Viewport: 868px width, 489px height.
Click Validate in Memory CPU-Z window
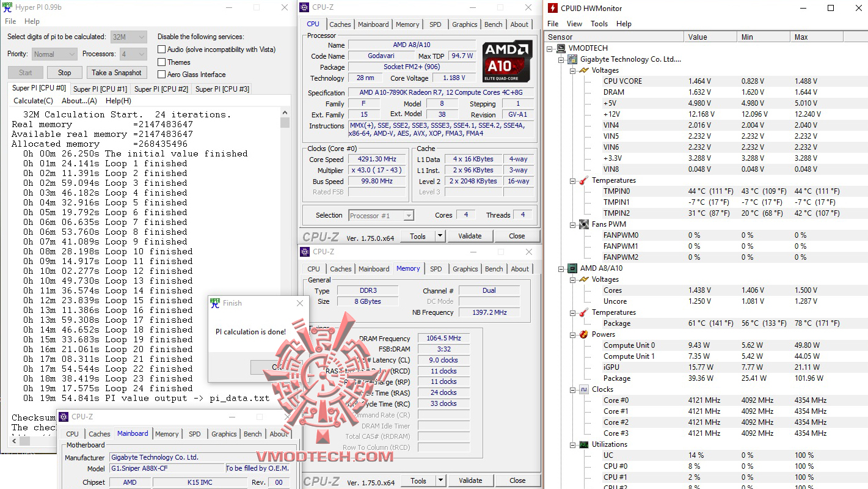pos(470,480)
